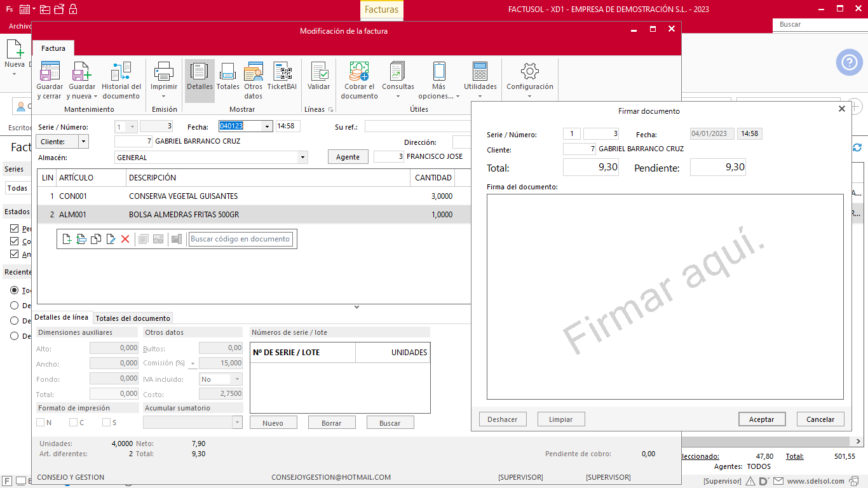Open the IVA incluido dropdown

[236, 379]
